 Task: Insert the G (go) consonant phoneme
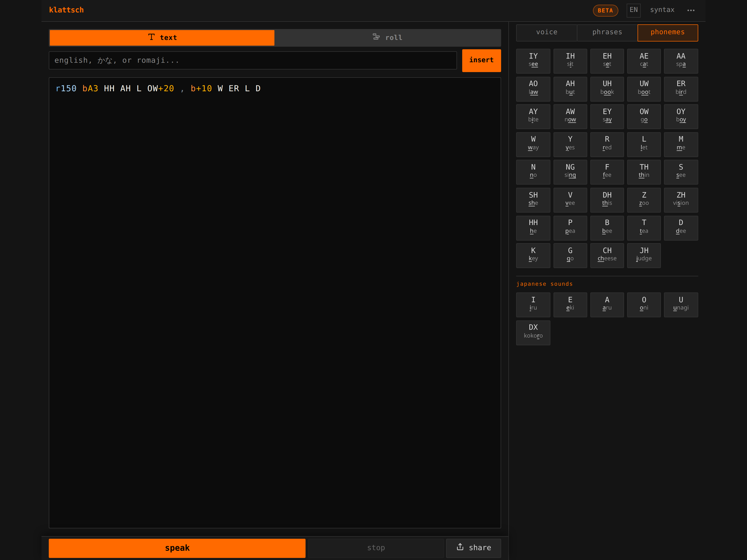[x=570, y=256]
